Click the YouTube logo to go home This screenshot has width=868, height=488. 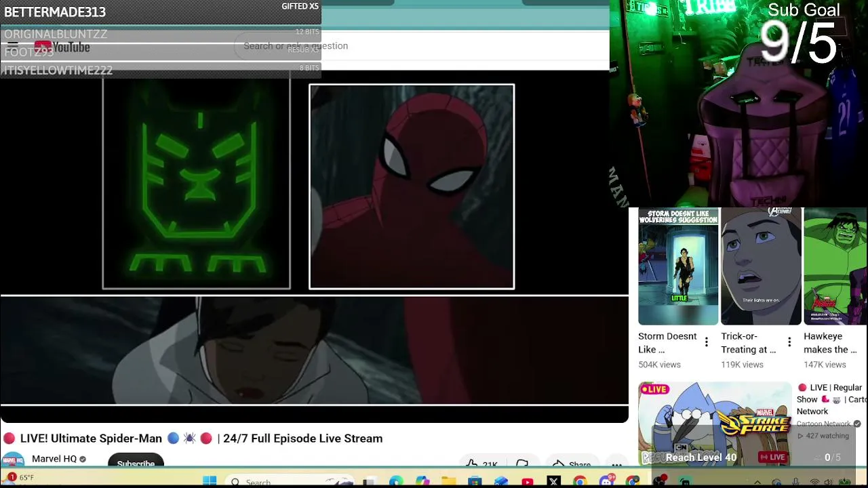coord(62,47)
